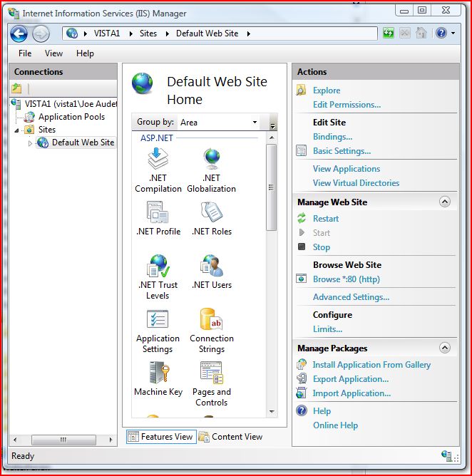472x476 pixels.
Task: Click Install Application From Gallery
Action: click(371, 365)
